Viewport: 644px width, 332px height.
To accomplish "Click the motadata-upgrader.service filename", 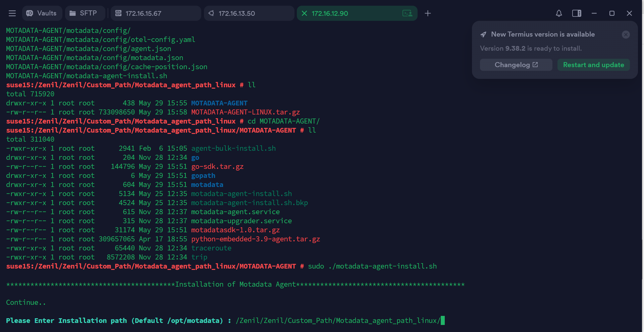I will tap(241, 221).
